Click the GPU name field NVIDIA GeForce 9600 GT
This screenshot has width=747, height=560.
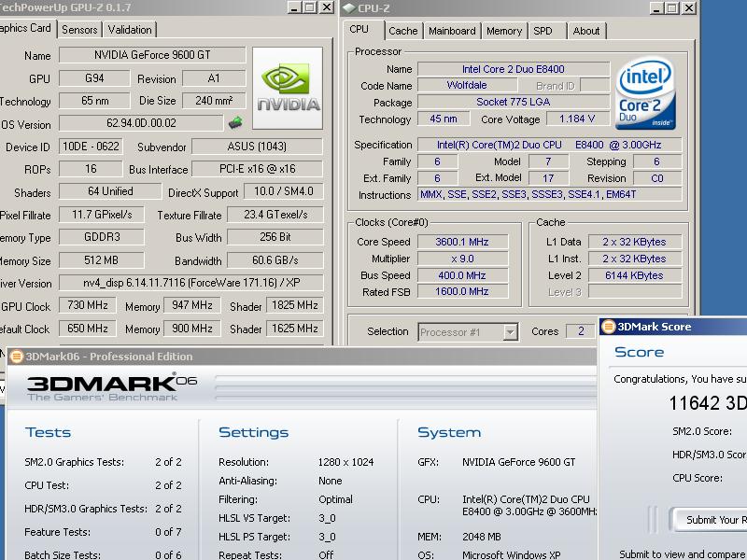click(152, 55)
